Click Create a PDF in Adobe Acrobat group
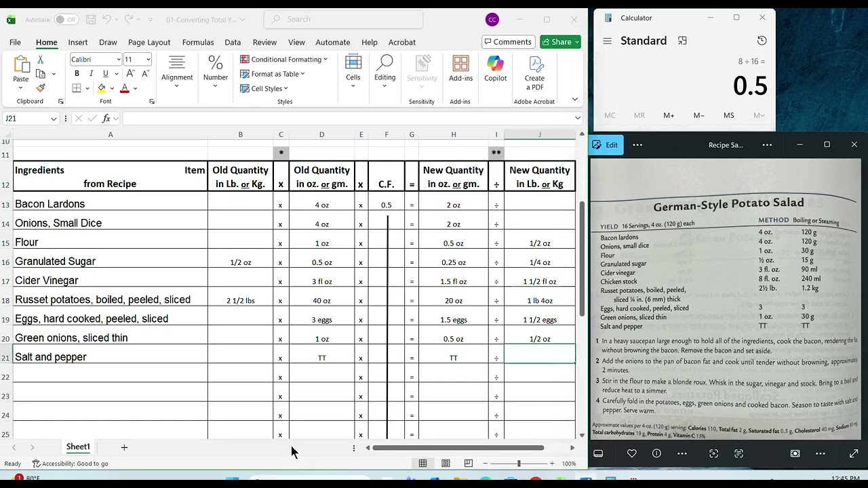Screen dimensions: 868x488 pos(534,73)
